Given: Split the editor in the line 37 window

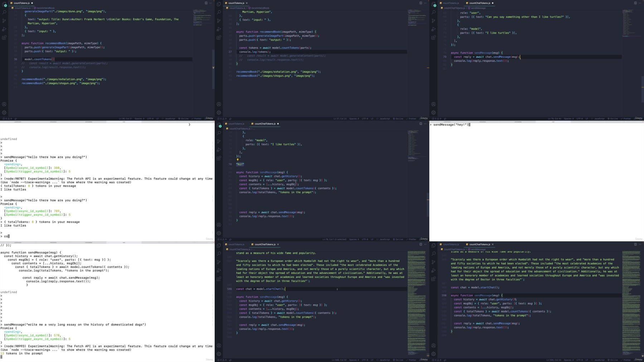Looking at the screenshot, I should click(421, 3).
